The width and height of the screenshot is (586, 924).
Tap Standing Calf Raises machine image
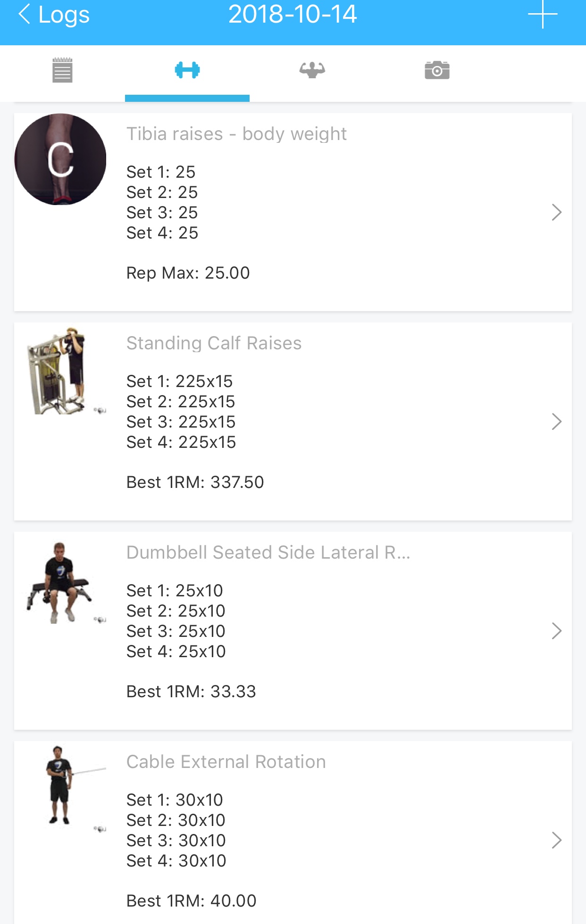click(x=60, y=371)
